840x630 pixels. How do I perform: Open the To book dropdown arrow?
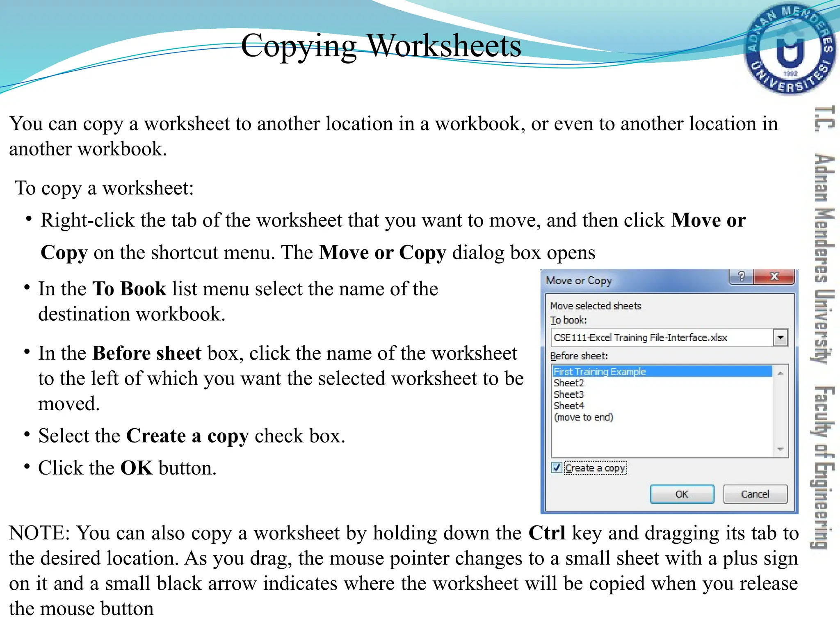pos(780,338)
